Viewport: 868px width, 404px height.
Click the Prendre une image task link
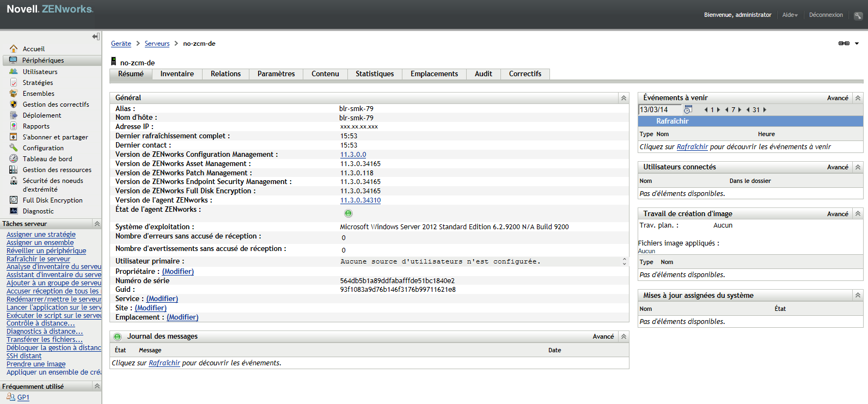(x=36, y=364)
